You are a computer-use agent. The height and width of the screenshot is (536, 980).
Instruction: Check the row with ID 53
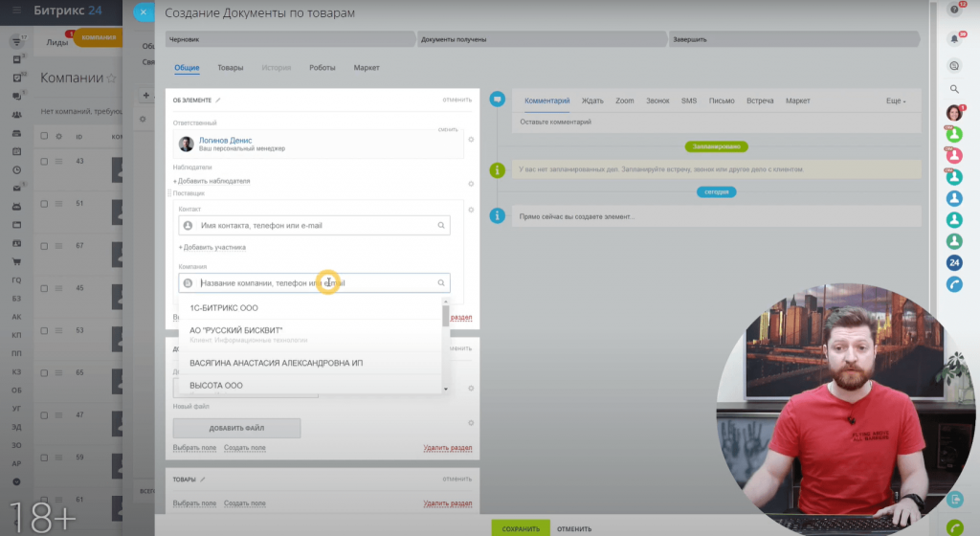[x=44, y=330]
